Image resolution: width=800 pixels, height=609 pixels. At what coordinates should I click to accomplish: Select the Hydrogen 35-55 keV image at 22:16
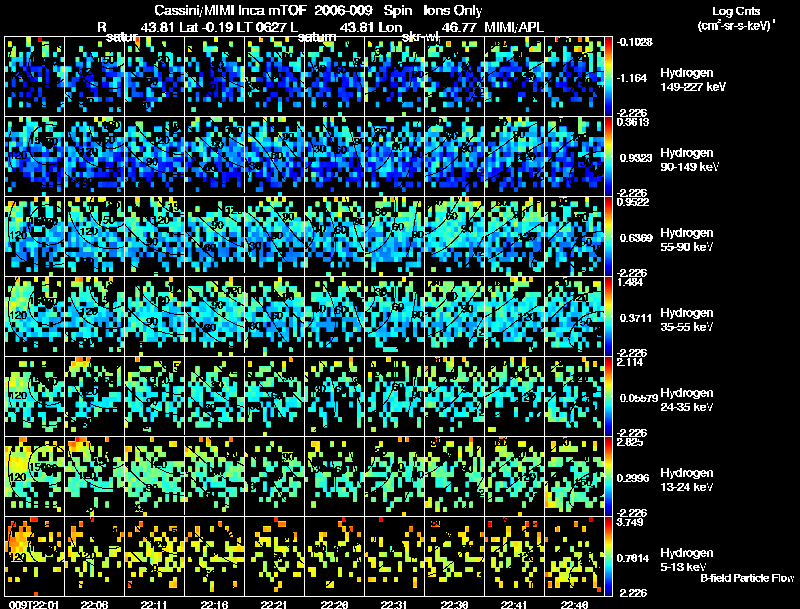[214, 316]
